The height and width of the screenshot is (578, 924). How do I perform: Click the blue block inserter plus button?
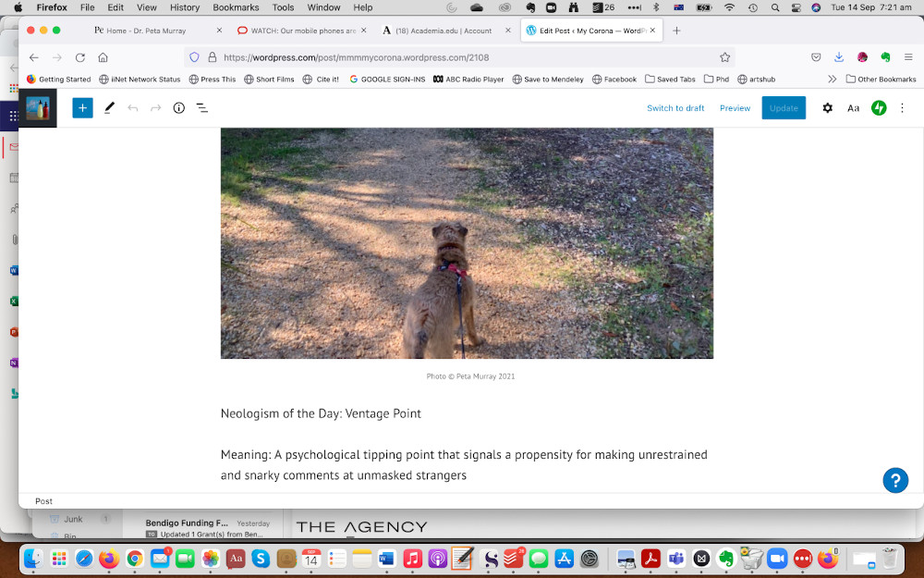[82, 108]
